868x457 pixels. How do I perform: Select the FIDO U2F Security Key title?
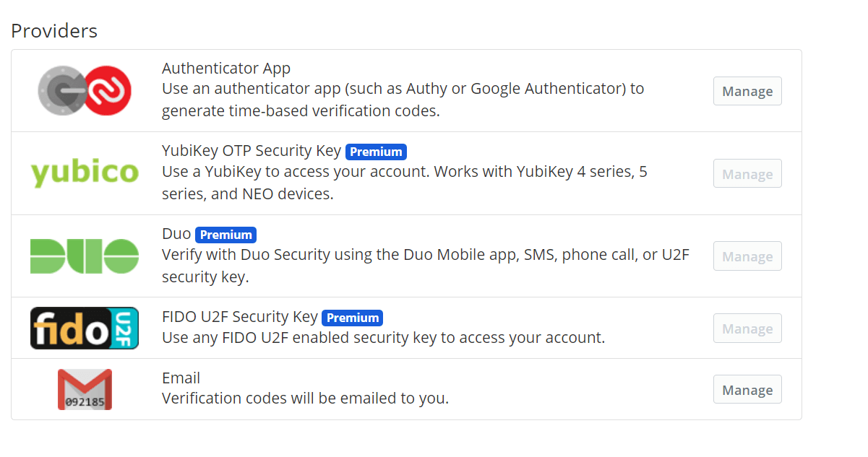240,316
